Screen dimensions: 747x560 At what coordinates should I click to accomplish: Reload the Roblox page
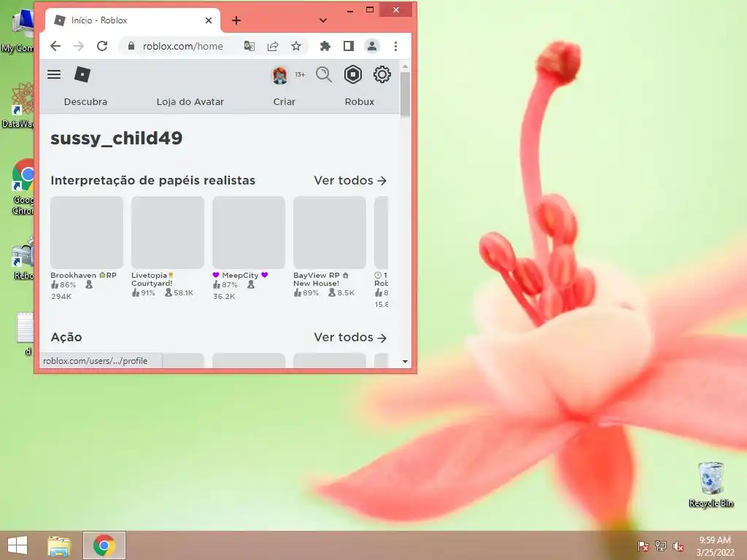click(x=102, y=46)
